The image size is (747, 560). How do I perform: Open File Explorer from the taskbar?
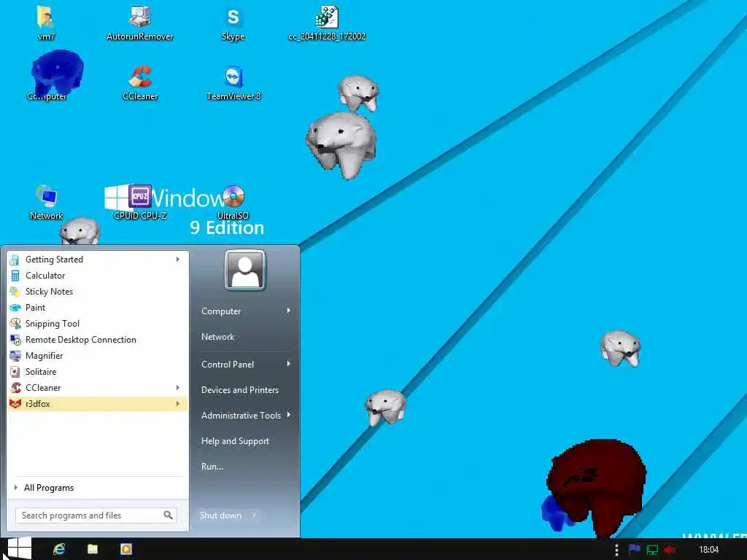[x=93, y=549]
